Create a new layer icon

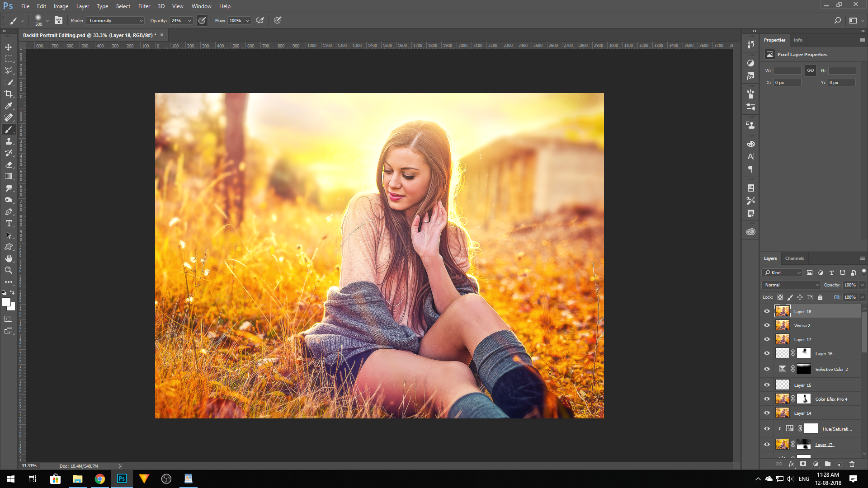(x=840, y=464)
